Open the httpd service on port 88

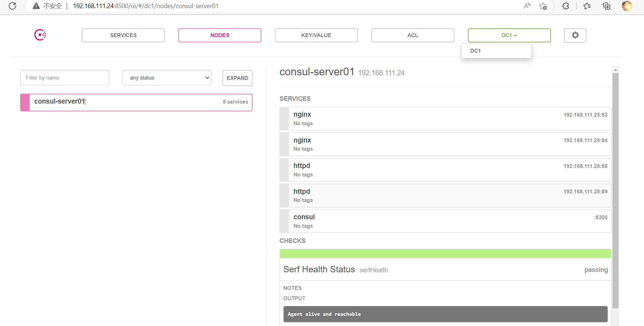(x=445, y=170)
